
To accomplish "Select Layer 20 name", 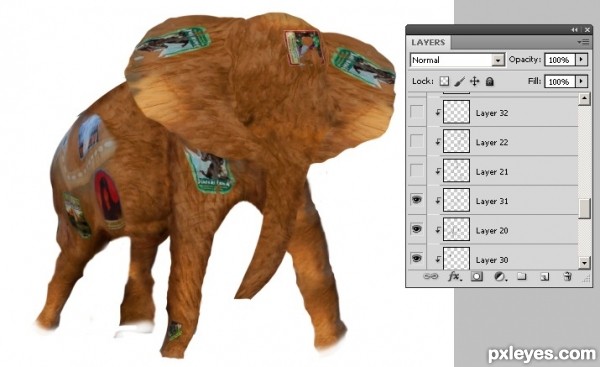I will (492, 230).
